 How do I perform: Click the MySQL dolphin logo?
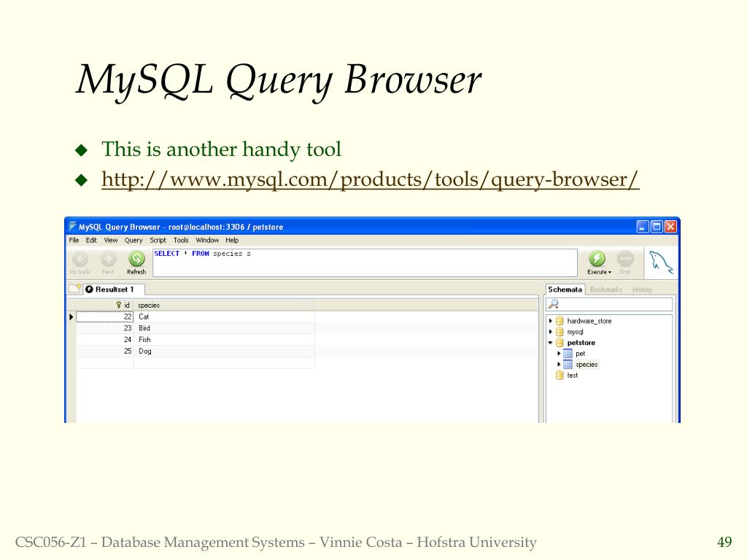661,262
